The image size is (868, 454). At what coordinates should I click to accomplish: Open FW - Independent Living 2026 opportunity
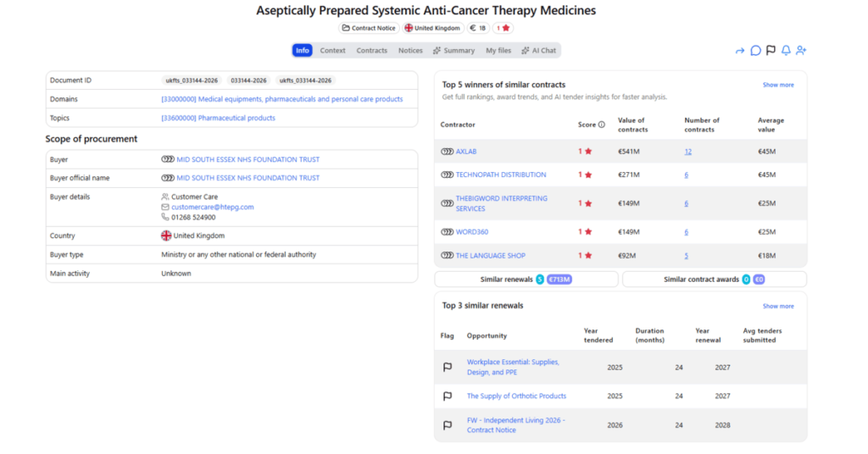point(516,425)
